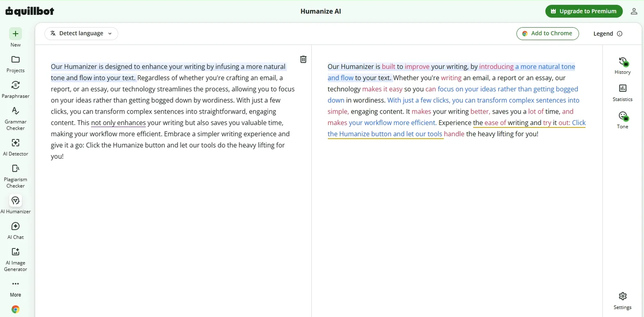Click the red word "simple," in output
This screenshot has height=317, width=644.
tap(338, 111)
